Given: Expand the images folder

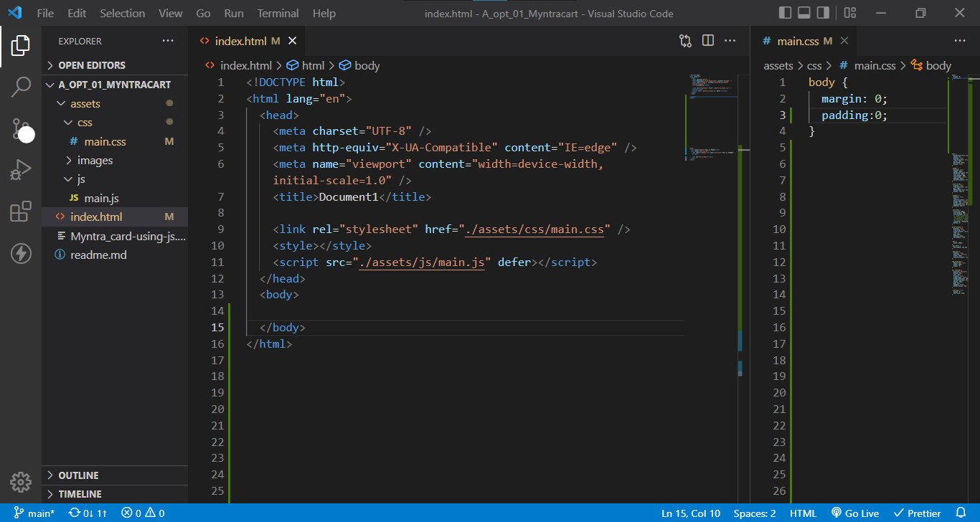Looking at the screenshot, I should [115, 161].
